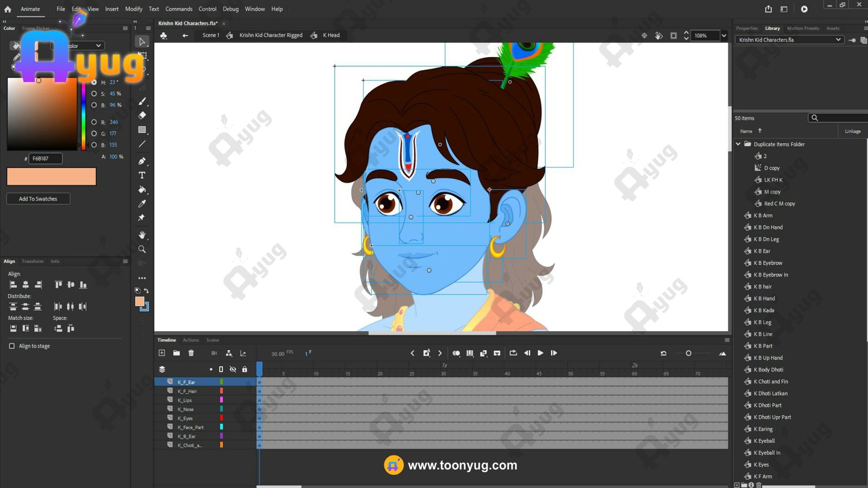Open the Window menu
Image resolution: width=868 pixels, height=488 pixels.
click(x=255, y=9)
